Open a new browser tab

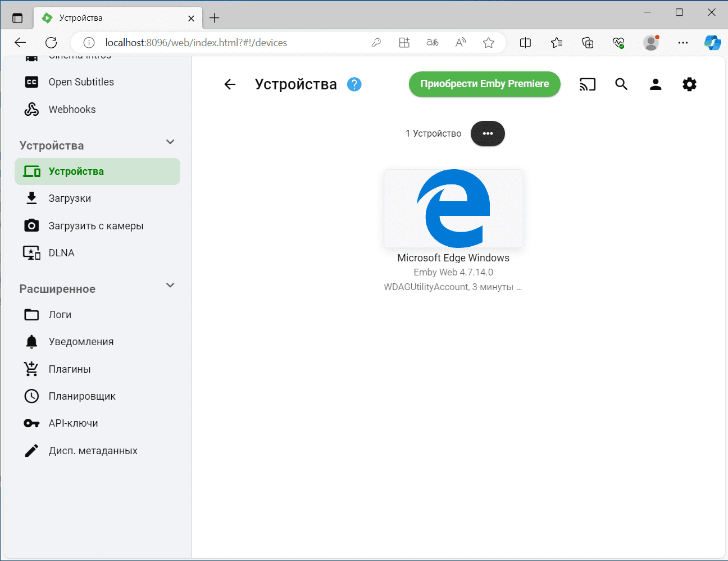(214, 18)
